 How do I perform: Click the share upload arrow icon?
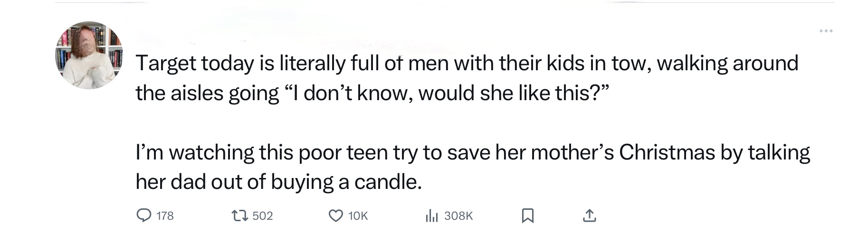pos(588,216)
